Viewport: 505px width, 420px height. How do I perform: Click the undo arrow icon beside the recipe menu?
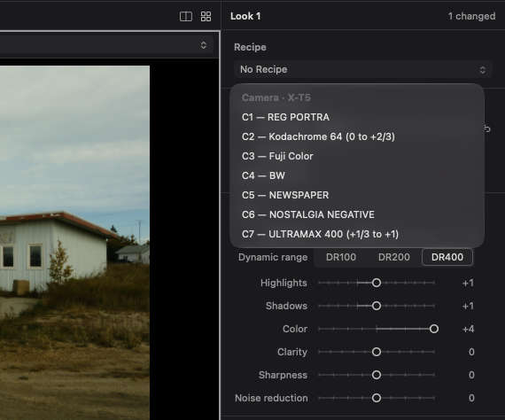(x=487, y=128)
